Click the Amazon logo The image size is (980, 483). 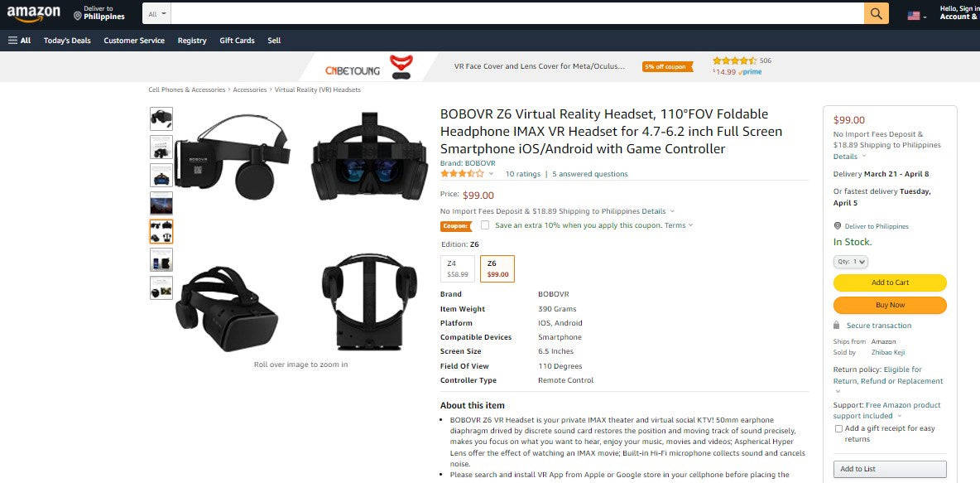pyautogui.click(x=34, y=12)
